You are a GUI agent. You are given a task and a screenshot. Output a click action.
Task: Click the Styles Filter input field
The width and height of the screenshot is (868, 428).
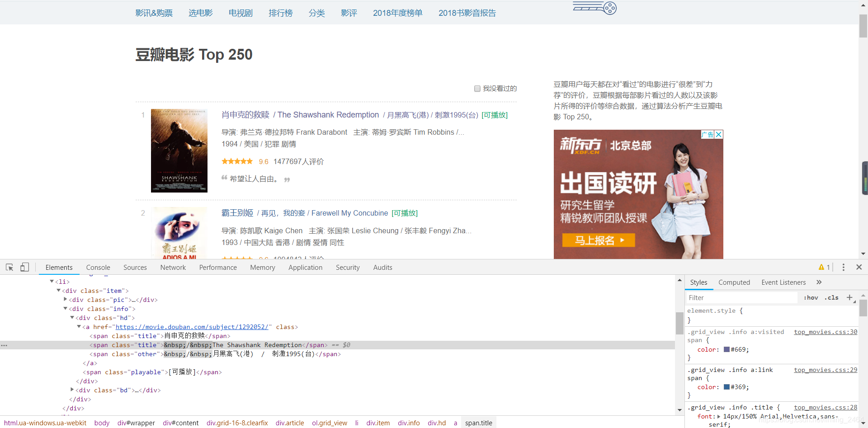click(741, 297)
